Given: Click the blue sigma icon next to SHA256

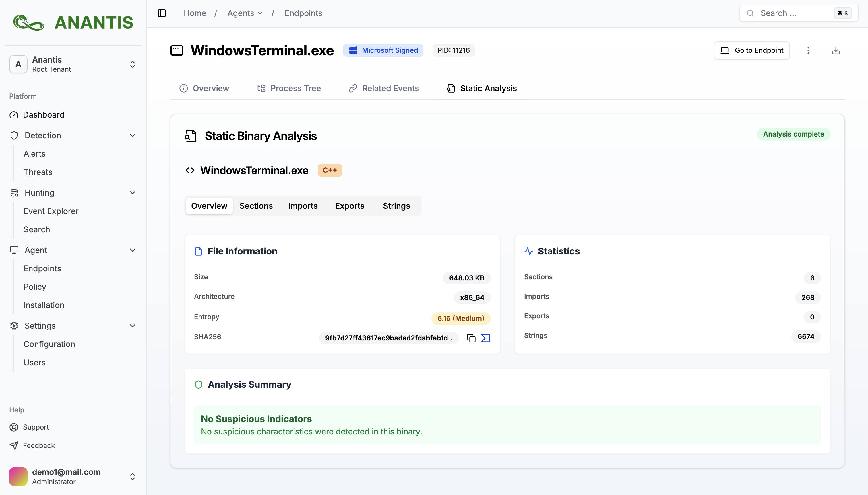Looking at the screenshot, I should tap(485, 338).
